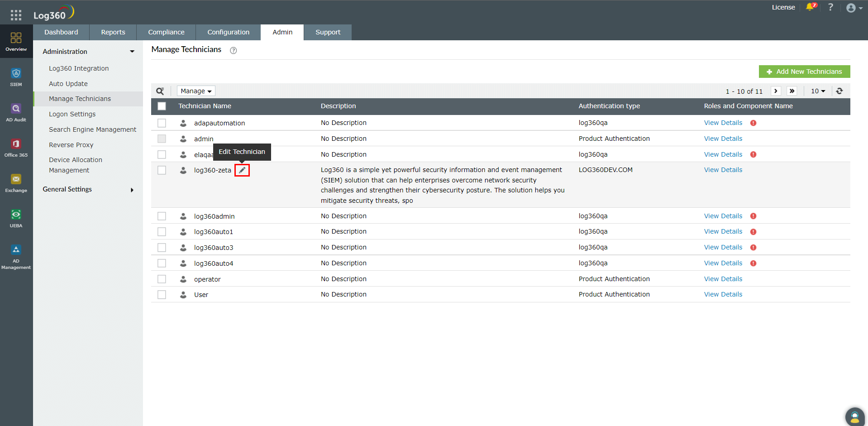
Task: Click the warning icon in adapautomation row
Action: (x=754, y=123)
